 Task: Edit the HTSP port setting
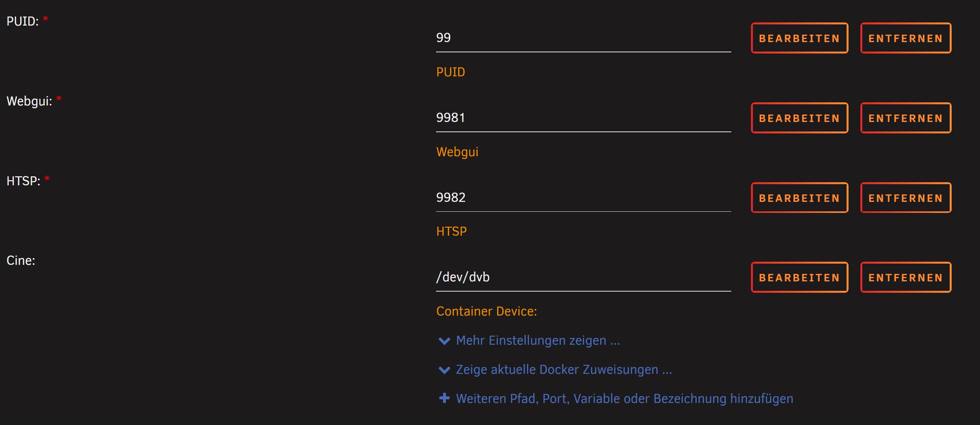tap(799, 198)
